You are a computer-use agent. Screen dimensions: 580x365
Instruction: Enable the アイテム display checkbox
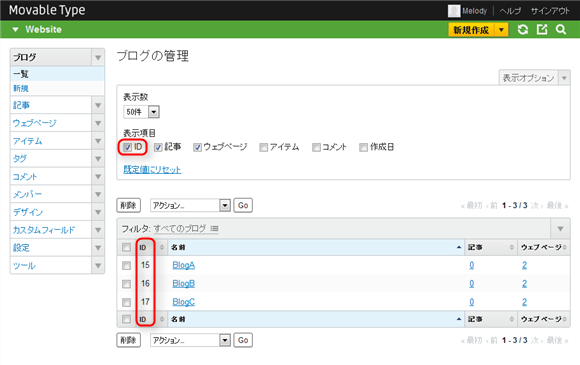(x=263, y=147)
